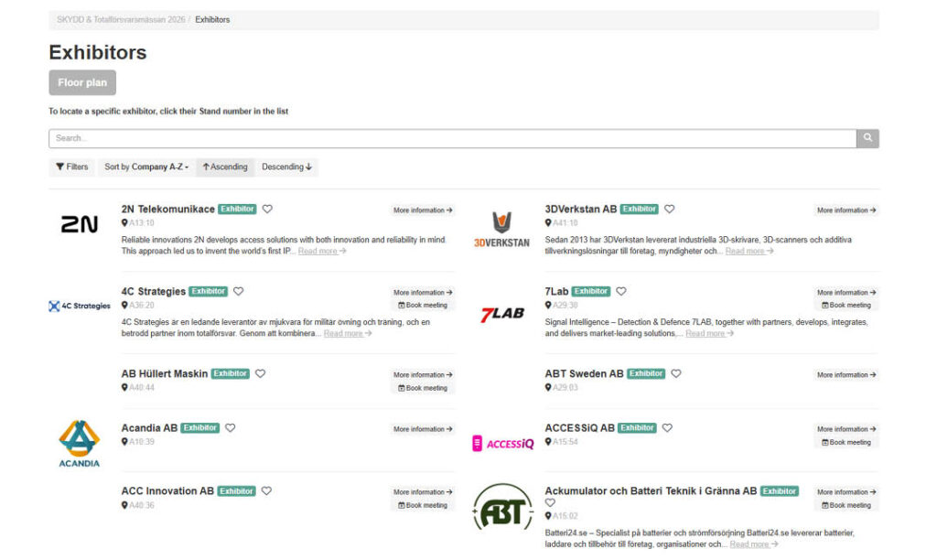Select Ascending sort order
Image resolution: width=937 pixels, height=560 pixels.
225,167
